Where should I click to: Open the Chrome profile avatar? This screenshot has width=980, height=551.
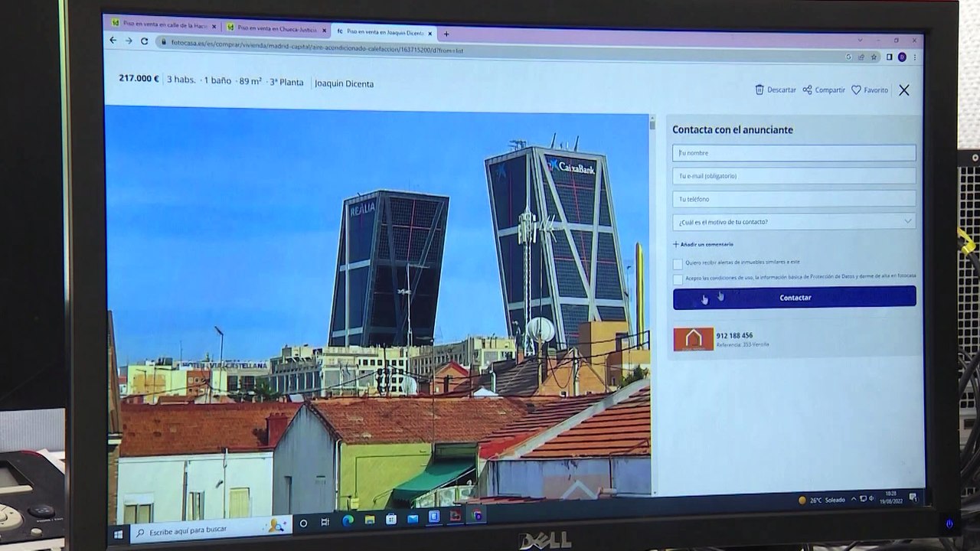tap(902, 57)
